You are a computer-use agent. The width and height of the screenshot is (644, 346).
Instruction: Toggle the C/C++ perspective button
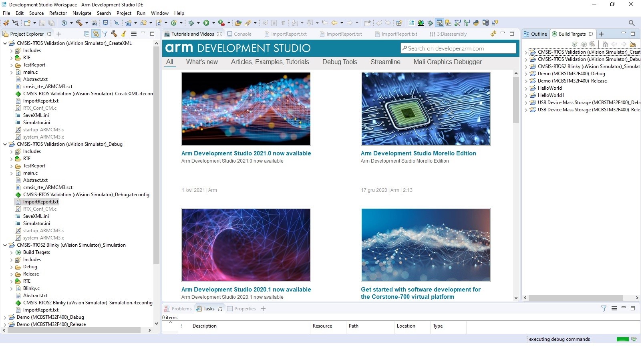pyautogui.click(x=440, y=23)
